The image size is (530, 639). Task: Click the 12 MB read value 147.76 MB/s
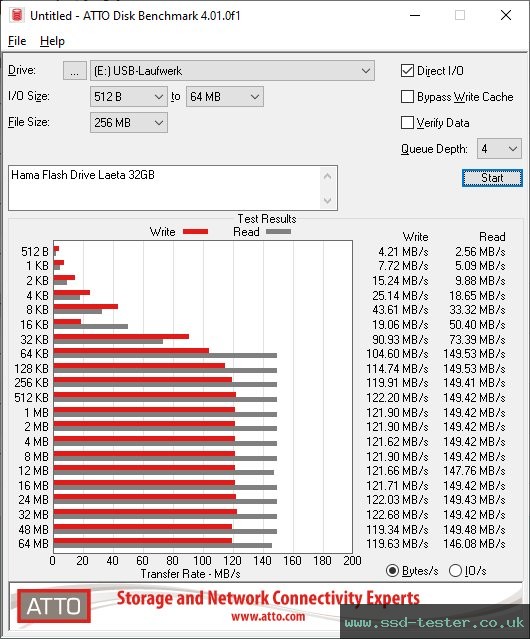point(474,471)
